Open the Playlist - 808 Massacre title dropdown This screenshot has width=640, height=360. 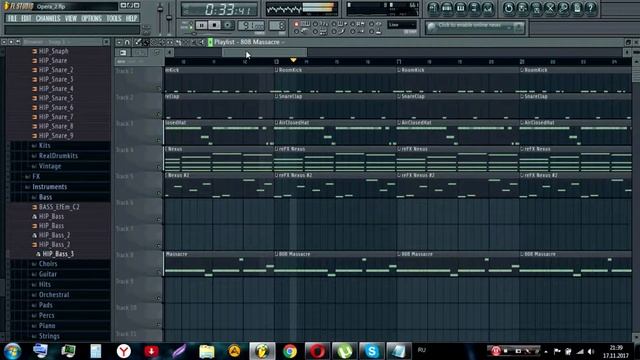(249, 42)
